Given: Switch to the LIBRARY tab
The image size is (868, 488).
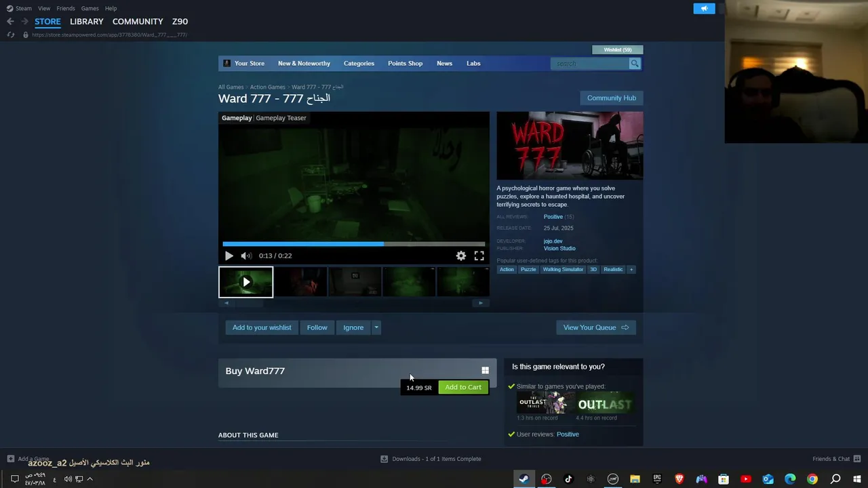Looking at the screenshot, I should pyautogui.click(x=87, y=22).
